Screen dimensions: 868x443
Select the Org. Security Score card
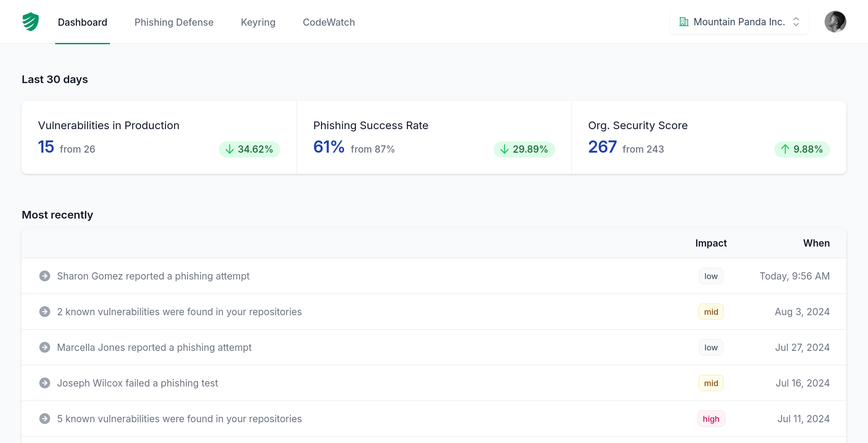[x=708, y=137]
